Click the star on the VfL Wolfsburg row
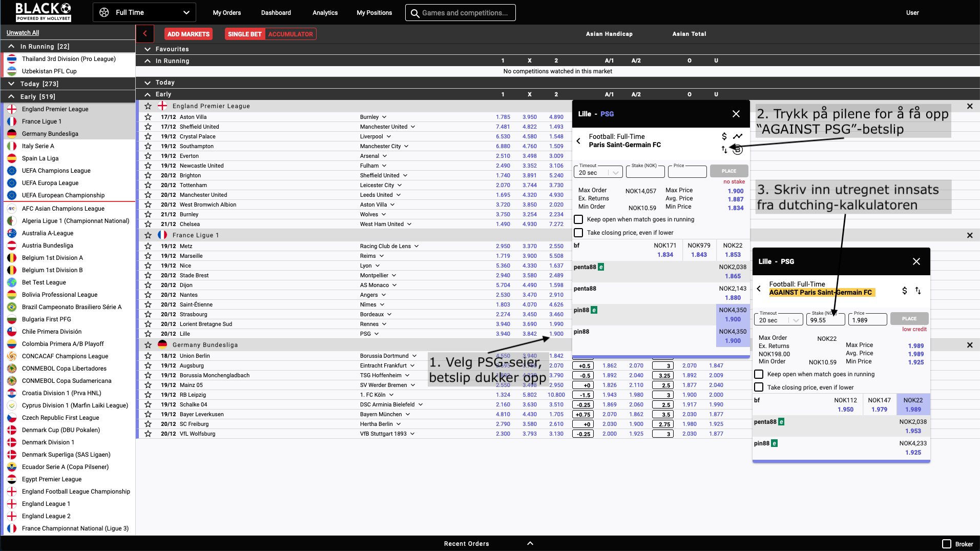This screenshot has width=980, height=551. tap(148, 434)
